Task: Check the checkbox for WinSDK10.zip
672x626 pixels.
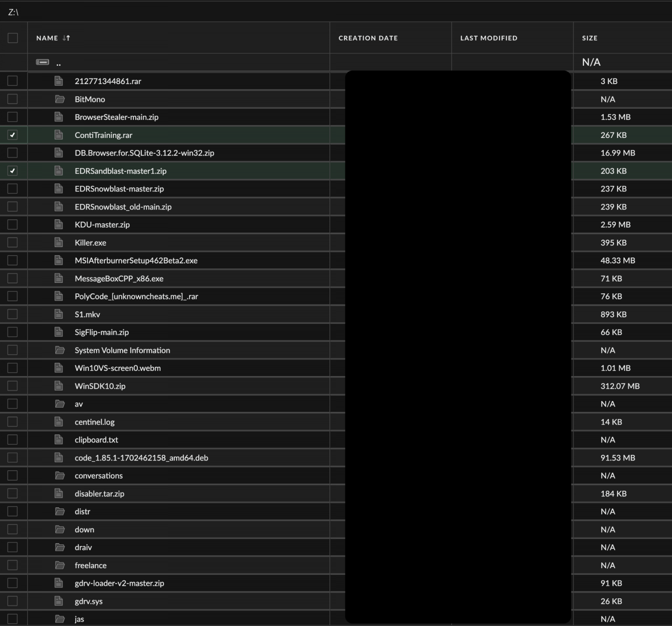Action: click(x=13, y=386)
